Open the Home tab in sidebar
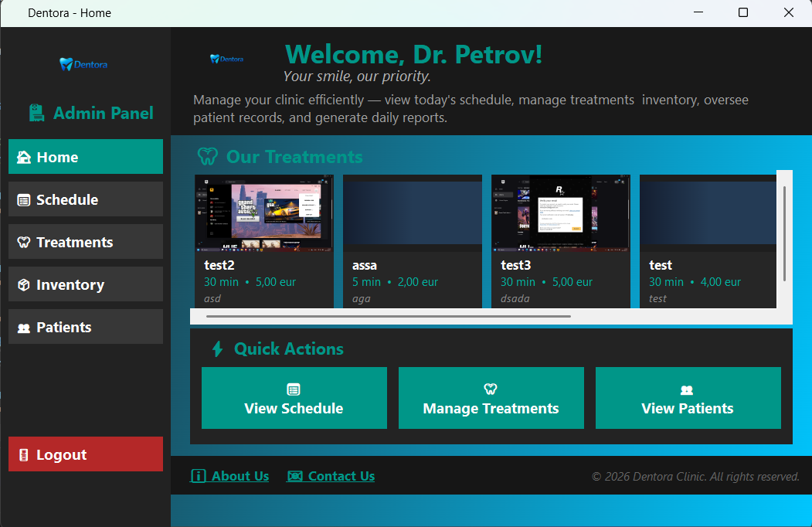The image size is (812, 527). click(85, 157)
